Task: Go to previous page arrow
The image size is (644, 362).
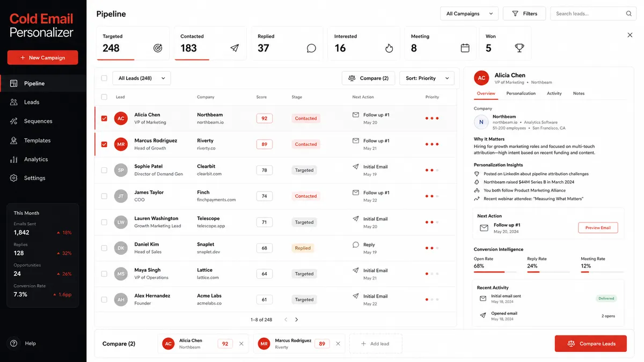Action: tap(286, 320)
